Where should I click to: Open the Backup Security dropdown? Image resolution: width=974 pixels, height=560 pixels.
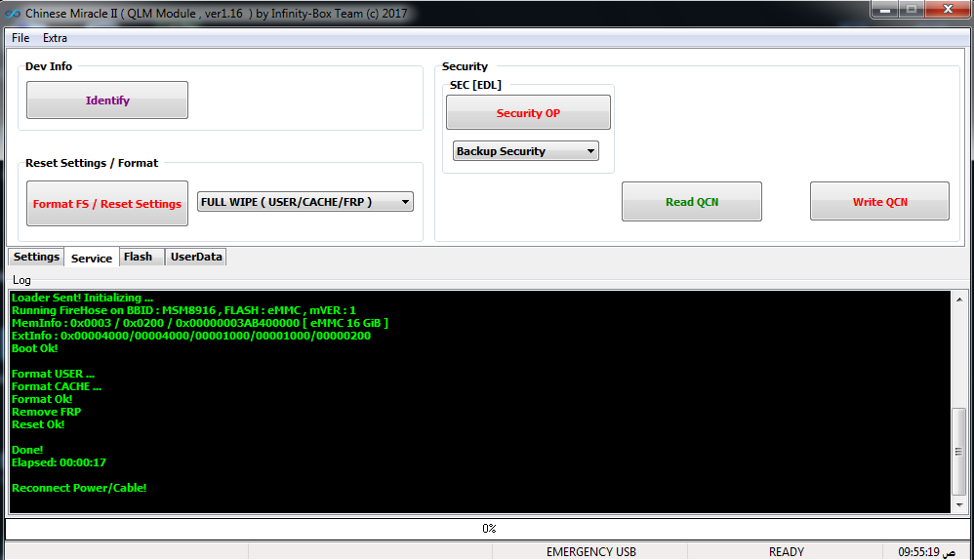coord(525,151)
